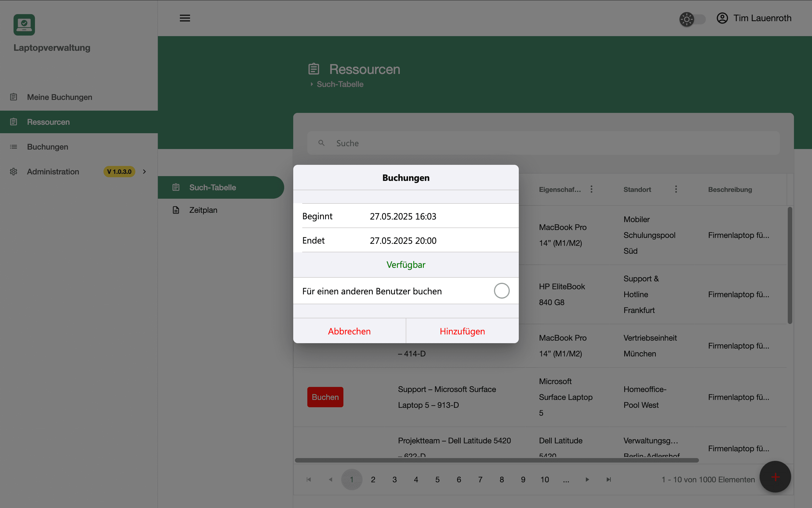Click Projektteam – Dell Latitude 5420 name
Viewport: 812px width, 508px height.
[454, 448]
